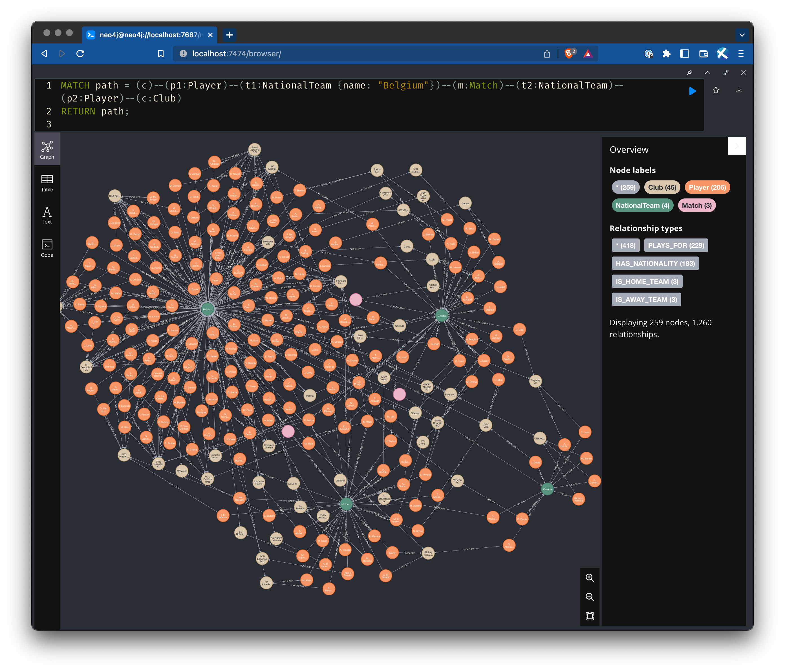Select the all nodes (259) label
The height and width of the screenshot is (672, 785).
pos(625,187)
